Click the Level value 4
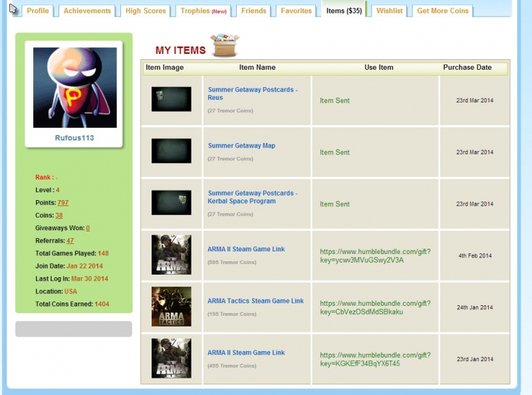Viewport: 532px width, 395px height. [x=58, y=190]
